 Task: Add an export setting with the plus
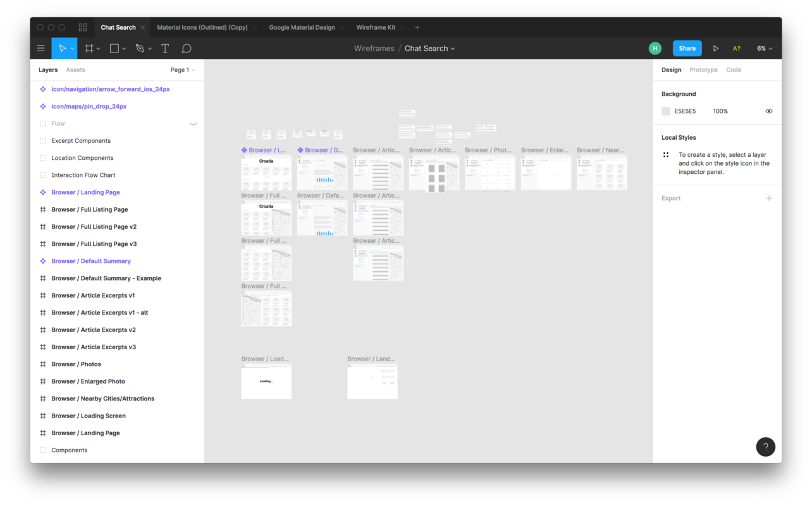tap(769, 198)
